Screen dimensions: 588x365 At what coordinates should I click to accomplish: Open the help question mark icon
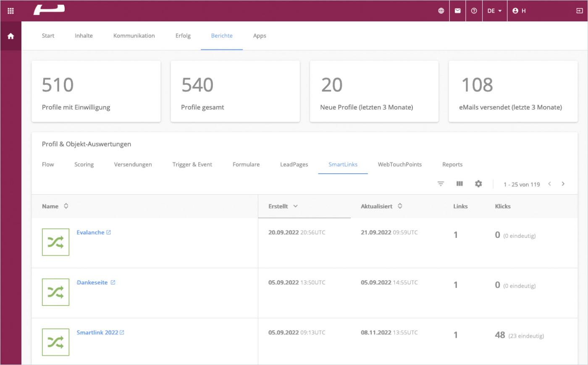click(474, 11)
